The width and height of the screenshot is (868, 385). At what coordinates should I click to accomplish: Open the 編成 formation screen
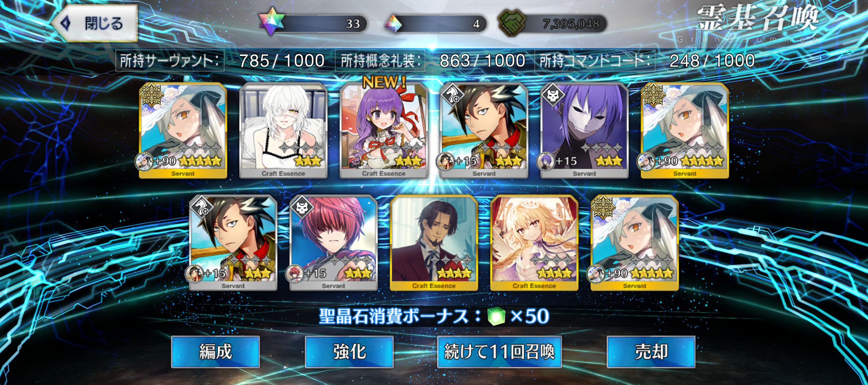(216, 352)
